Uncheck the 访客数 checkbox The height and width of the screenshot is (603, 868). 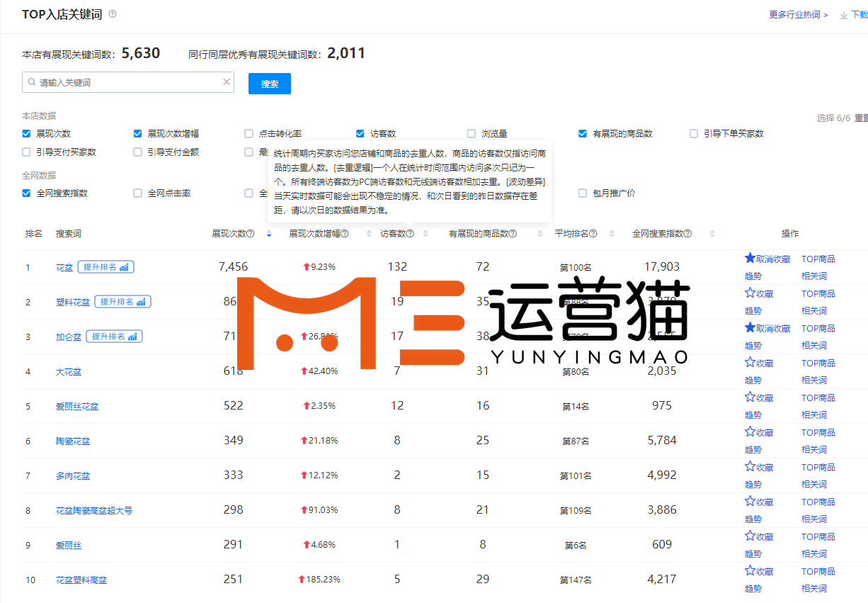coord(360,133)
